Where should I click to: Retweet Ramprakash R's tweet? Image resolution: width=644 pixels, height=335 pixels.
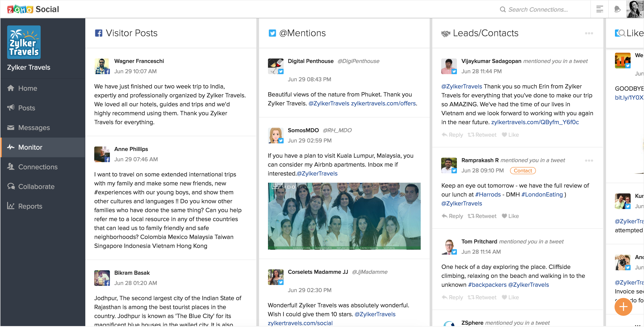click(482, 216)
